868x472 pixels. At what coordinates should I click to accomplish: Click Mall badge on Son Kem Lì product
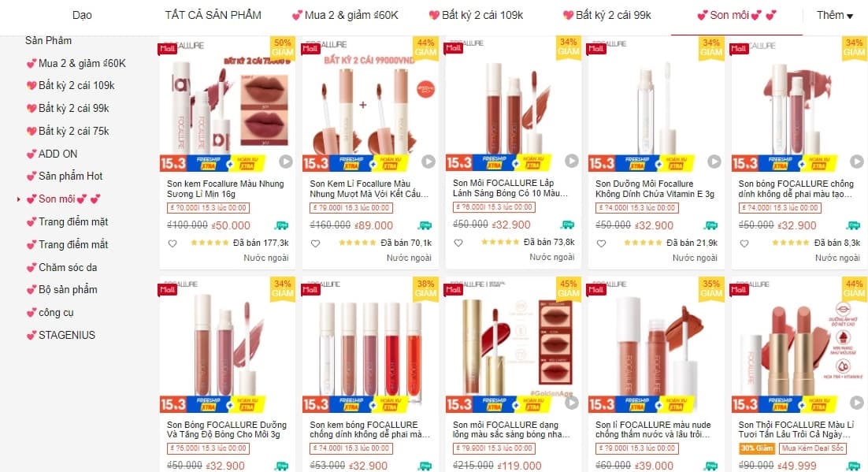point(310,49)
